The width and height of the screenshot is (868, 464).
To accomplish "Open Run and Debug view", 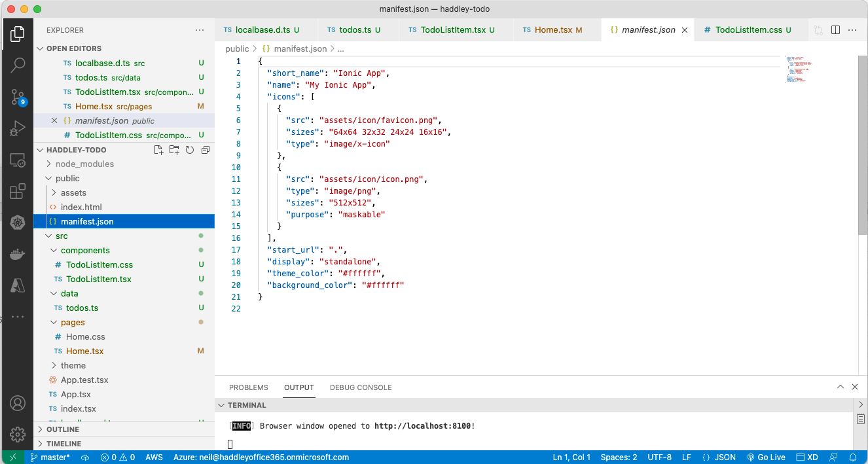I will tap(18, 128).
